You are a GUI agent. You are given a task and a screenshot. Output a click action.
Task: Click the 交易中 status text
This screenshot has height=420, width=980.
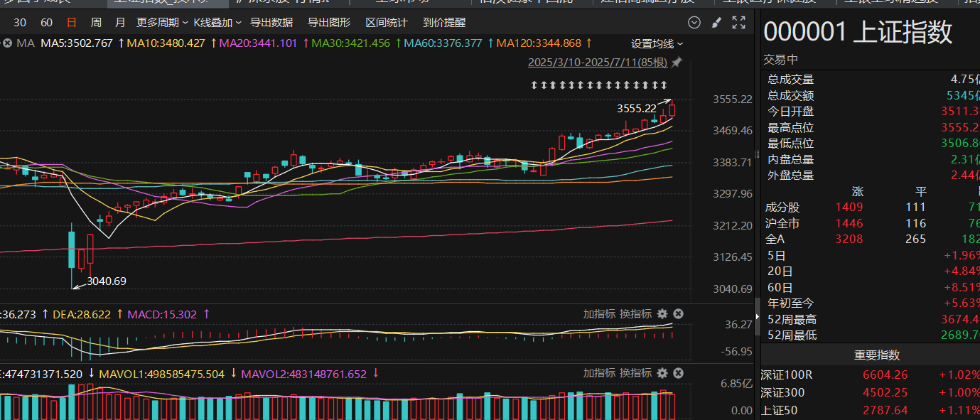click(781, 60)
